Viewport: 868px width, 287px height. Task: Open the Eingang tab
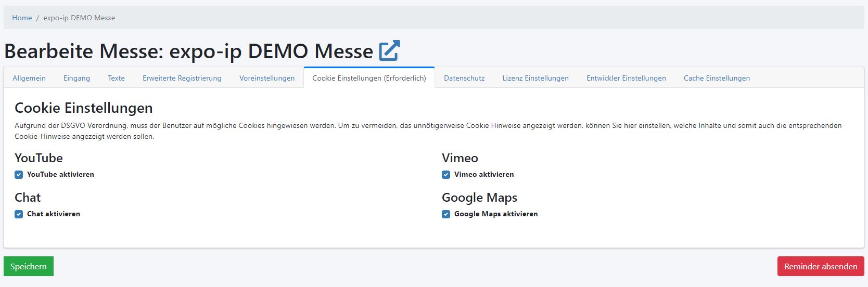[x=76, y=78]
